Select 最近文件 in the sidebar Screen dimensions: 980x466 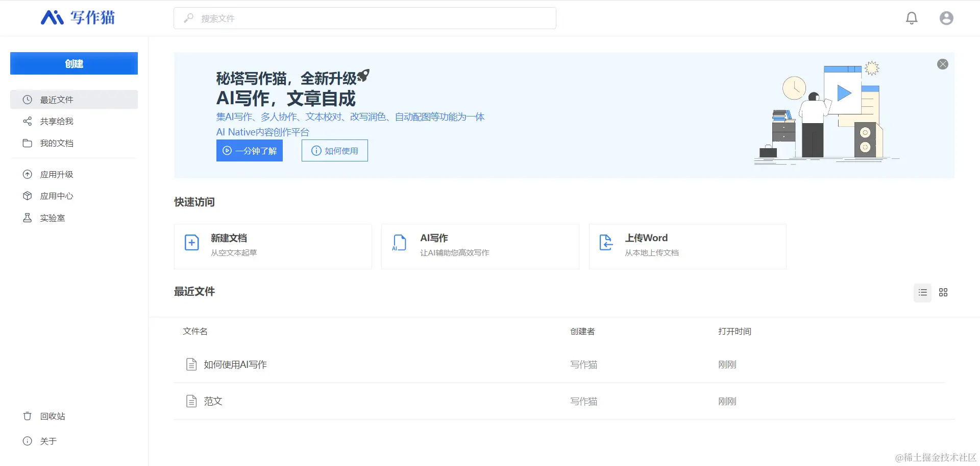[74, 100]
